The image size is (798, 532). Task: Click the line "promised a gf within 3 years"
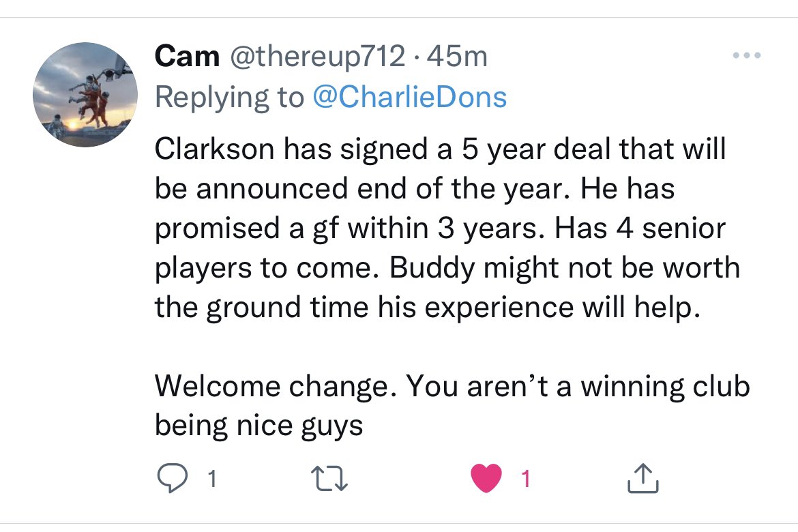point(440,228)
